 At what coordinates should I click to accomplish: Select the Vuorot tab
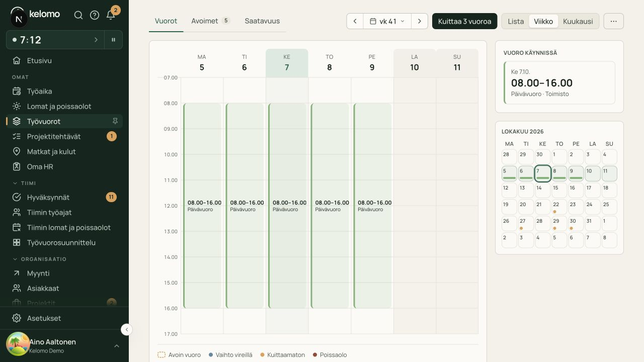[x=166, y=21]
